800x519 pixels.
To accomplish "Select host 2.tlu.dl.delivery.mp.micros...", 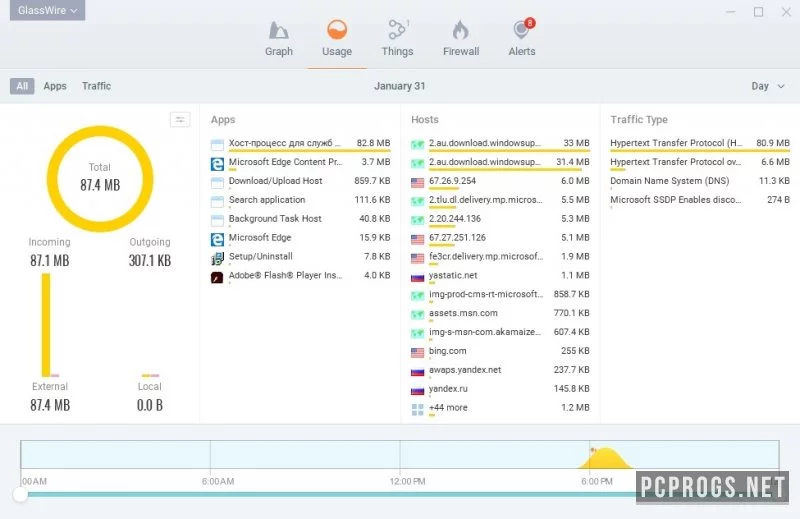I will click(500, 200).
